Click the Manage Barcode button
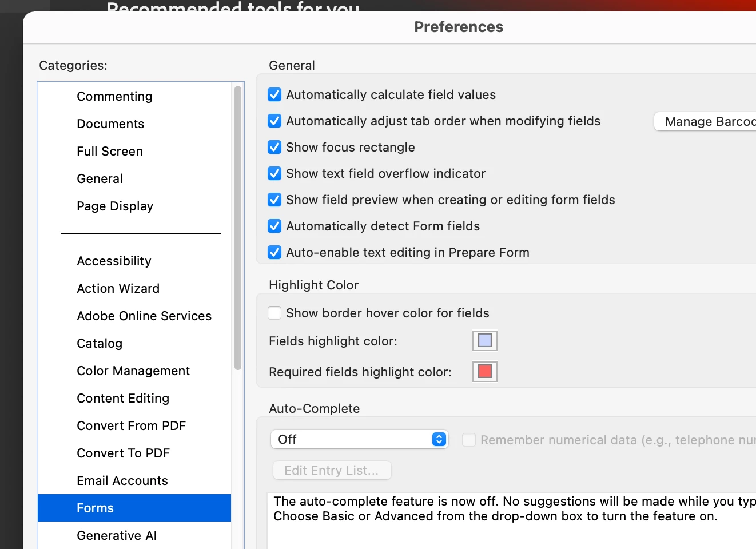 point(705,122)
